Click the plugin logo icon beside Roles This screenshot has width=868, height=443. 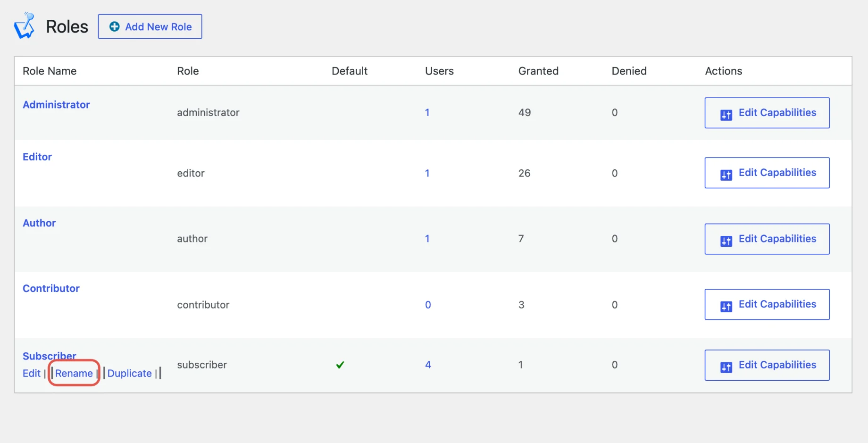click(25, 26)
